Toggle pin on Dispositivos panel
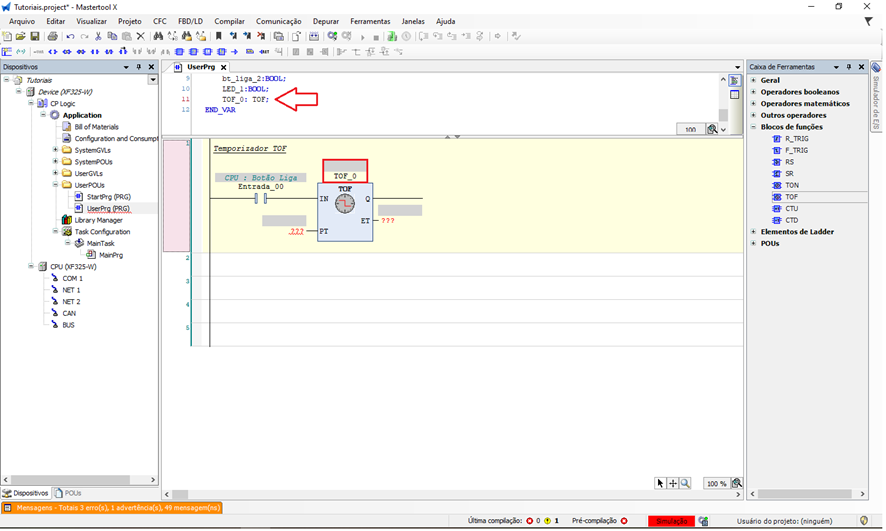 pos(139,67)
